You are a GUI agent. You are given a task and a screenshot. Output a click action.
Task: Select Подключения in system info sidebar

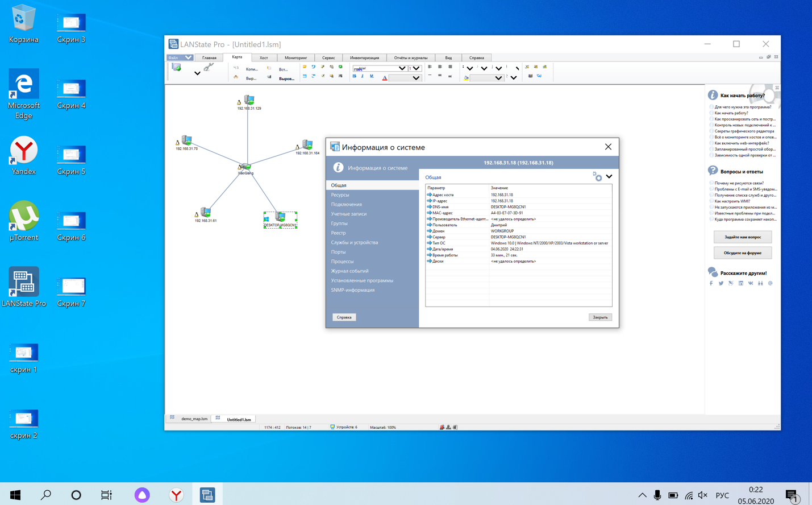pos(372,205)
